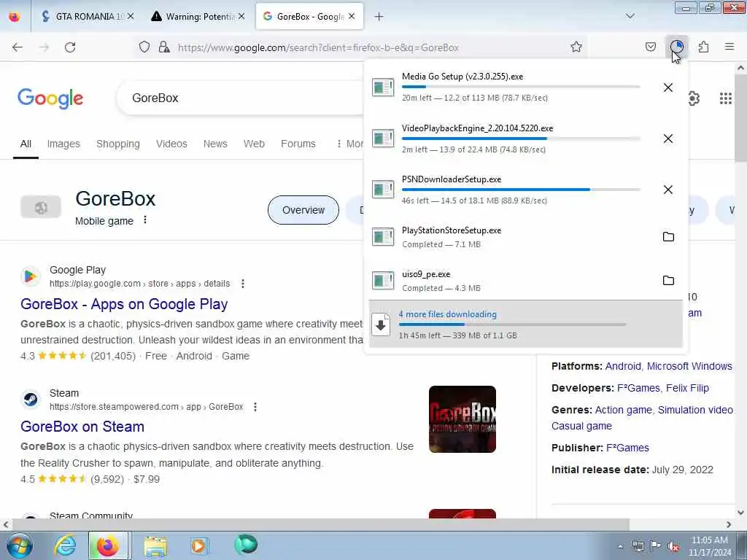
Task: Select the Shopping search filter
Action: point(118,144)
